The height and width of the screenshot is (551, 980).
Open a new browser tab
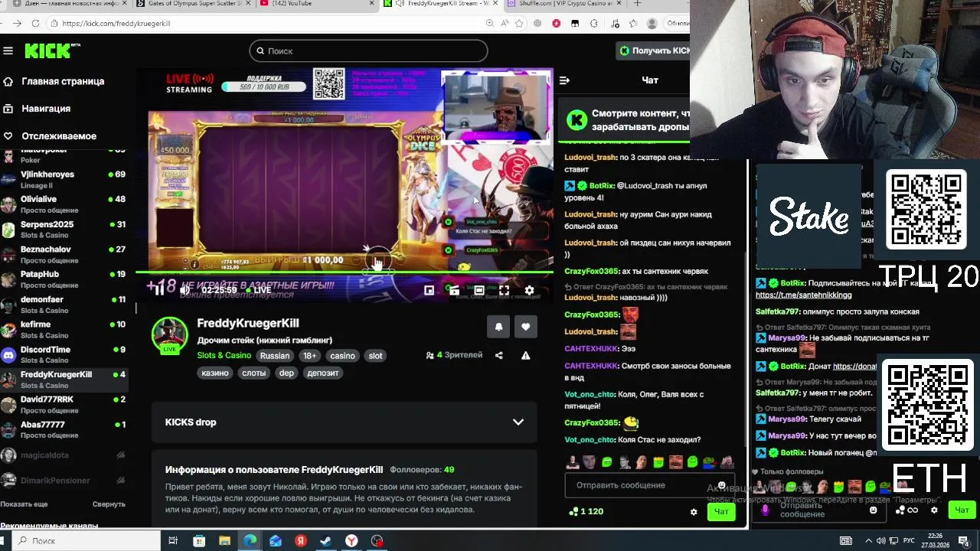(x=637, y=4)
